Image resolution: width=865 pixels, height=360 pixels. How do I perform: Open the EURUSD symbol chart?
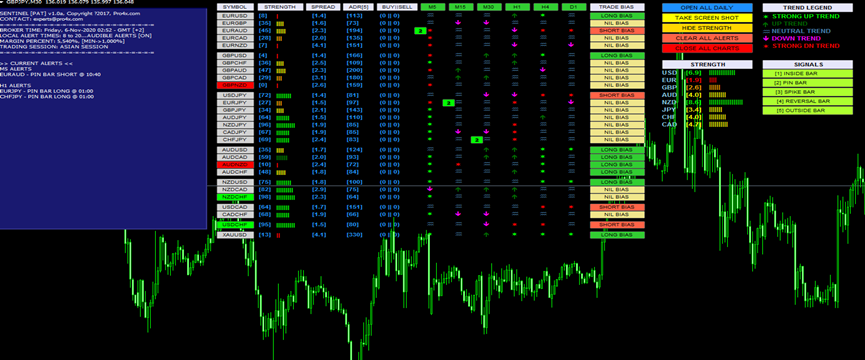(x=235, y=16)
